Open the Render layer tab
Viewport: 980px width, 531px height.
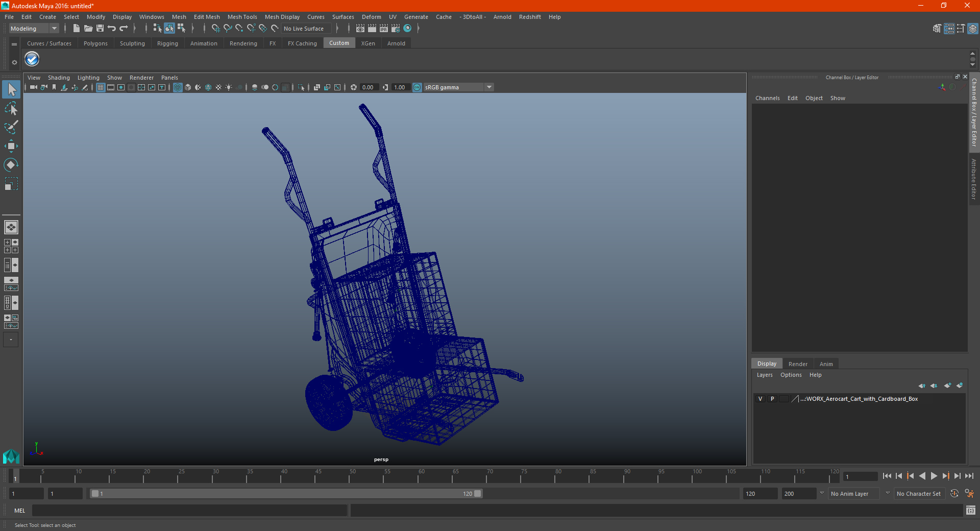pyautogui.click(x=798, y=364)
